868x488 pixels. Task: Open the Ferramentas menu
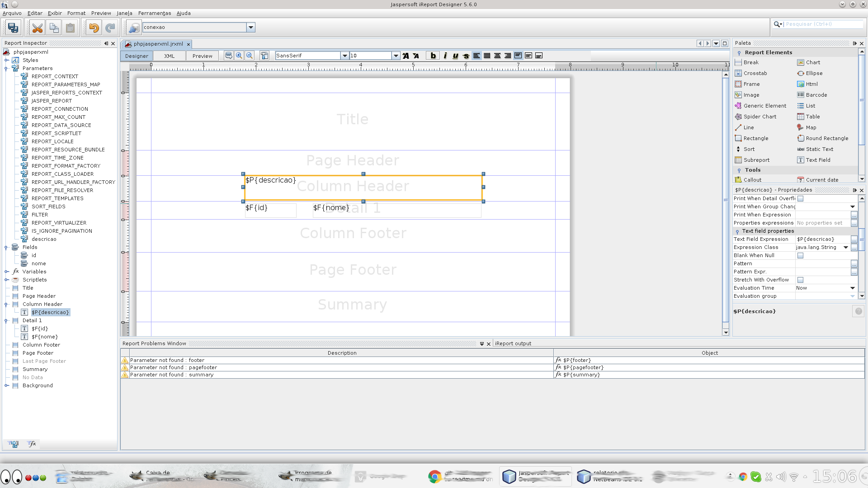[154, 13]
